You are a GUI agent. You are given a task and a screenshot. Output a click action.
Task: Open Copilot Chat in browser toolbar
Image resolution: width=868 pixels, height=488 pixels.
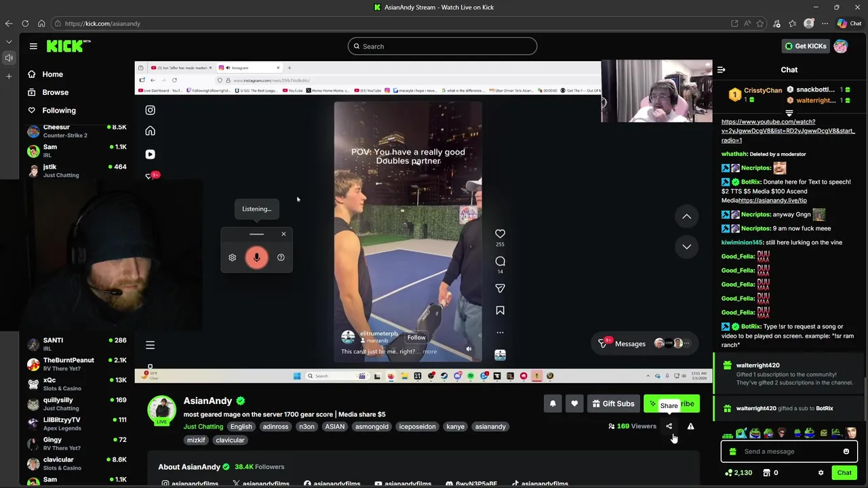pos(849,24)
